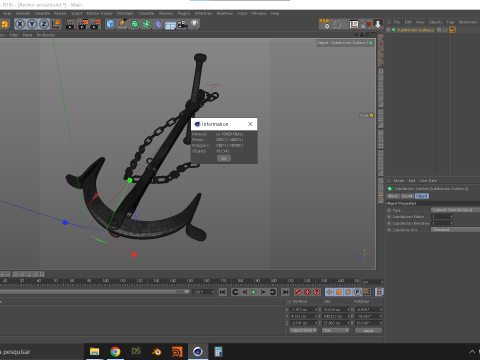Select Subdivision Surface.2 in Object Manager
480x360 pixels.
tap(415, 30)
